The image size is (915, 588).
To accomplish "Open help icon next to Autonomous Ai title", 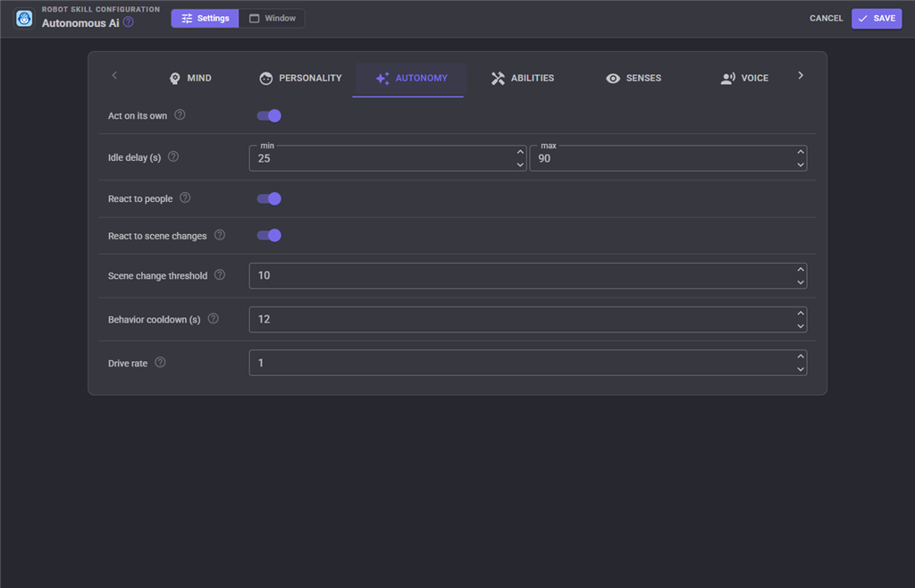I will pyautogui.click(x=129, y=22).
